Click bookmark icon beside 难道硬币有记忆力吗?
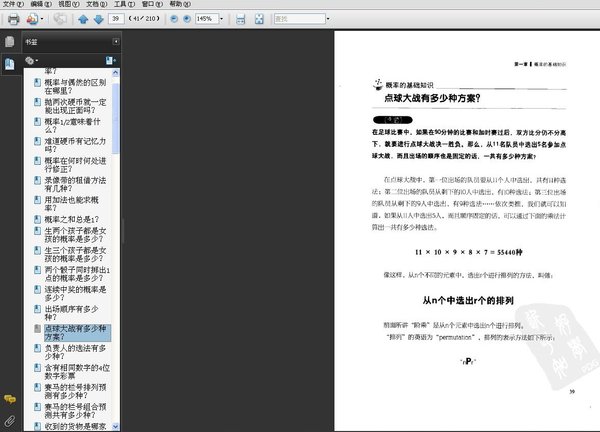The width and height of the screenshot is (600, 432). coord(37,141)
